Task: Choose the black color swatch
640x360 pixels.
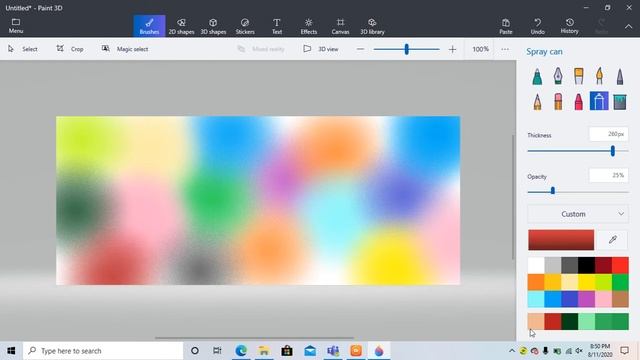Action: coord(587,265)
